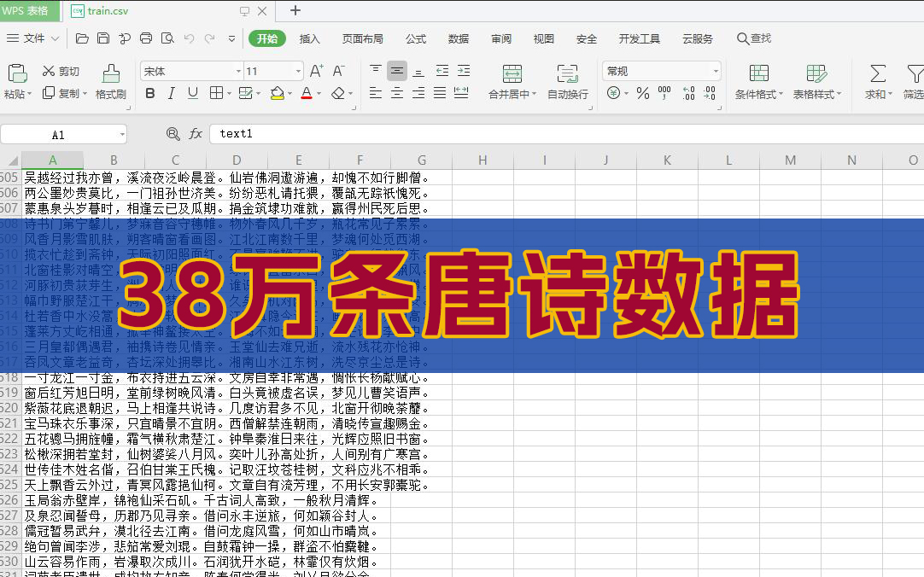Click the Copy (复制) button
The height and width of the screenshot is (577, 924).
click(61, 93)
